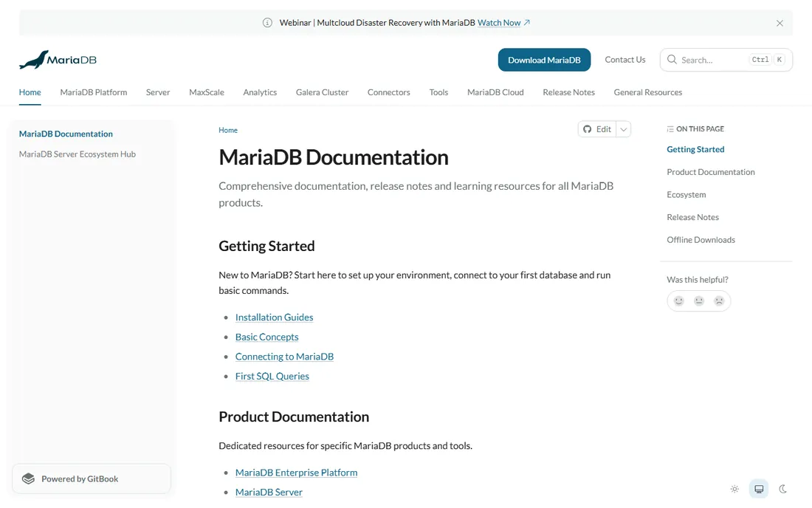Click the Home breadcrumb link

pyautogui.click(x=228, y=130)
